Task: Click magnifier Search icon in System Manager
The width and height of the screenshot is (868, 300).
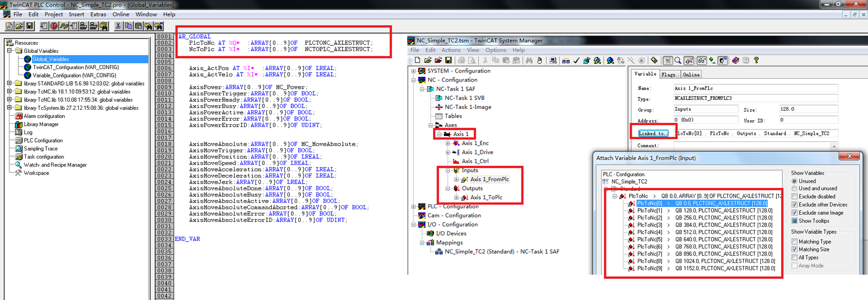Action: (678, 60)
